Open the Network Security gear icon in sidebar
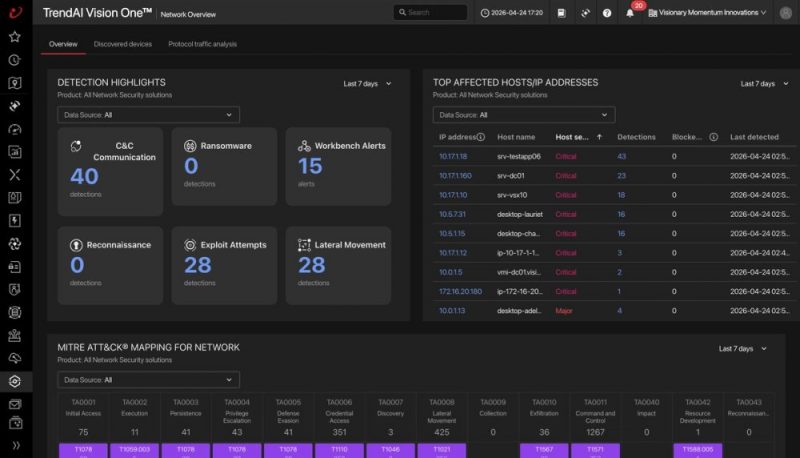800x458 pixels. [15, 381]
